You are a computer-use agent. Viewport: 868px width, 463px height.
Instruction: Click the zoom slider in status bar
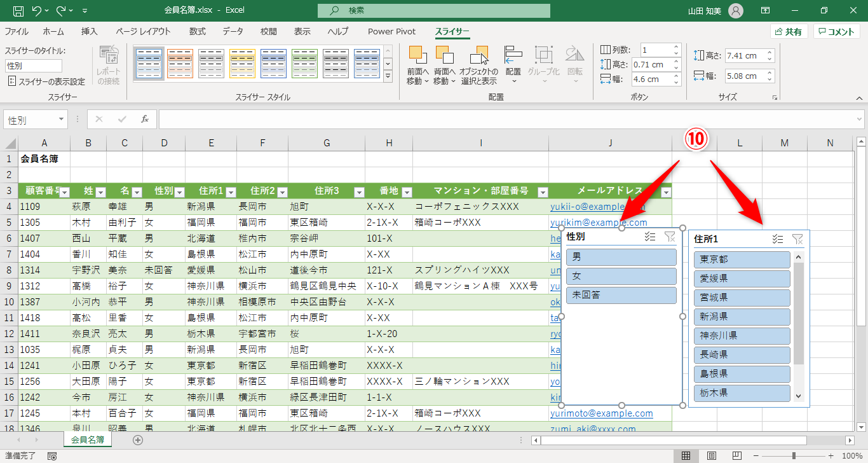pos(793,456)
